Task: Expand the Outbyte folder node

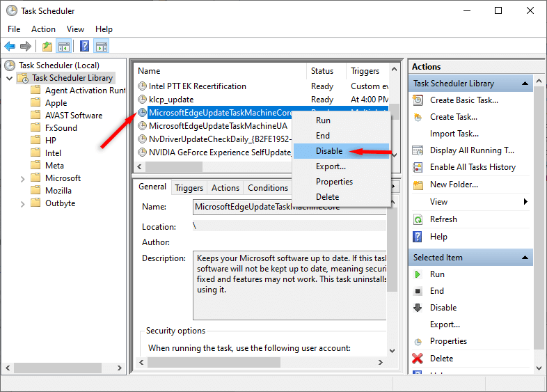Action: point(23,204)
